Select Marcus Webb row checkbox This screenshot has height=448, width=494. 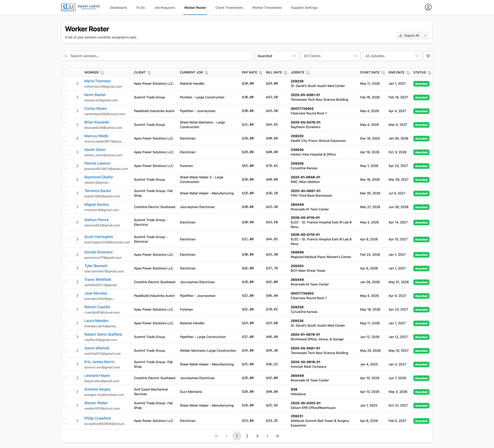click(65, 139)
